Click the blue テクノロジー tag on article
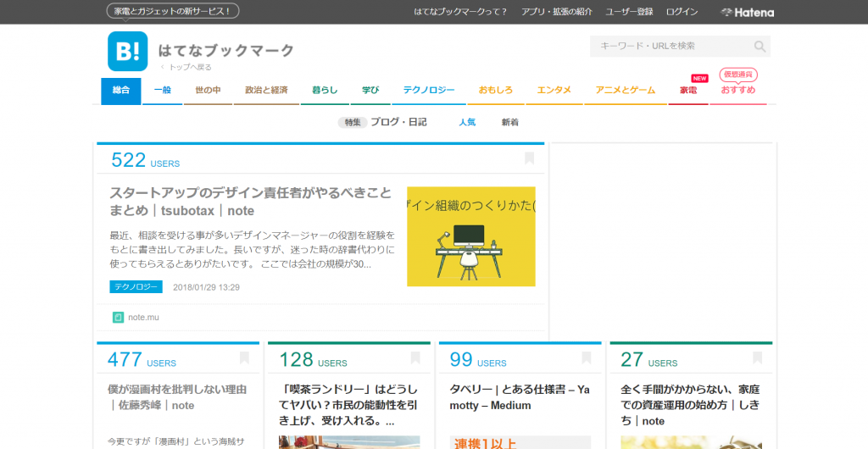Viewport: 868px width, 449px height. [136, 287]
